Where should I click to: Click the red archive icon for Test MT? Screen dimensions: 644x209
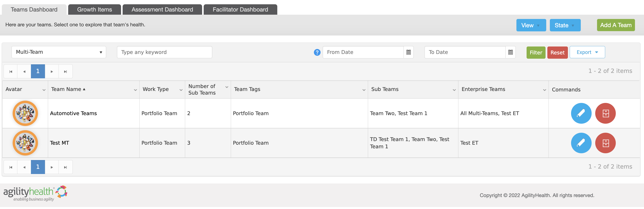click(605, 143)
